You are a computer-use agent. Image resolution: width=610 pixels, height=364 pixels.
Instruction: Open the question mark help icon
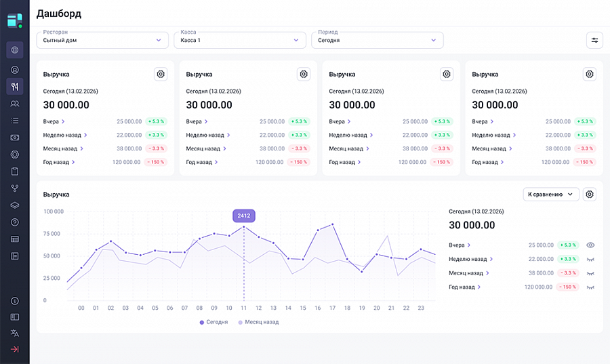point(15,222)
